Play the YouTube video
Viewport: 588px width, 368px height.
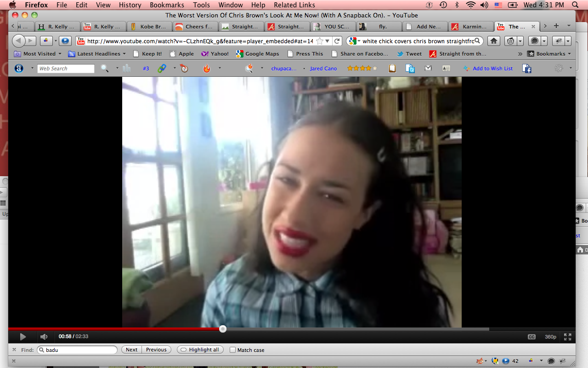click(x=23, y=337)
